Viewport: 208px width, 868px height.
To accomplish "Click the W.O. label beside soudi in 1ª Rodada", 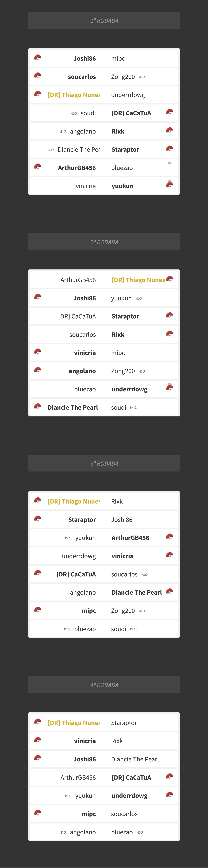I will tap(74, 114).
